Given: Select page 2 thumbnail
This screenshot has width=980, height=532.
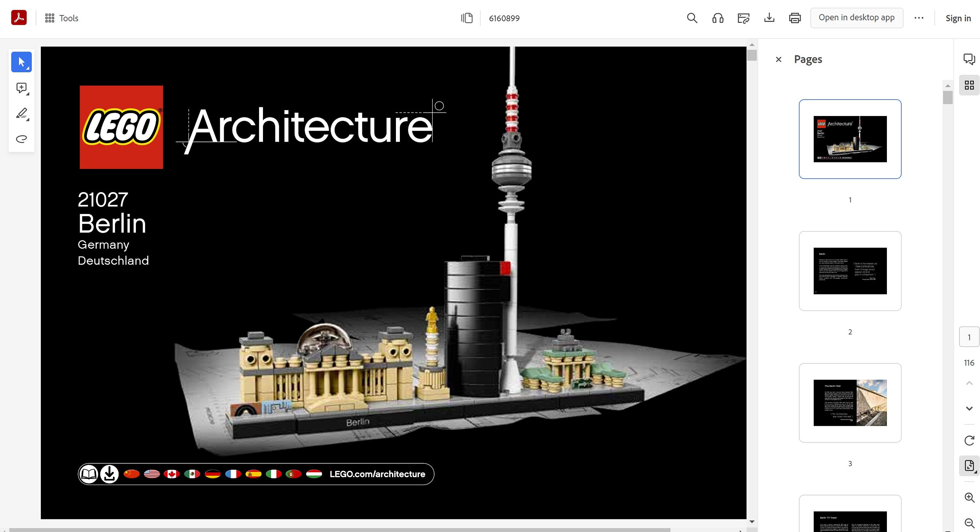Looking at the screenshot, I should click(850, 271).
